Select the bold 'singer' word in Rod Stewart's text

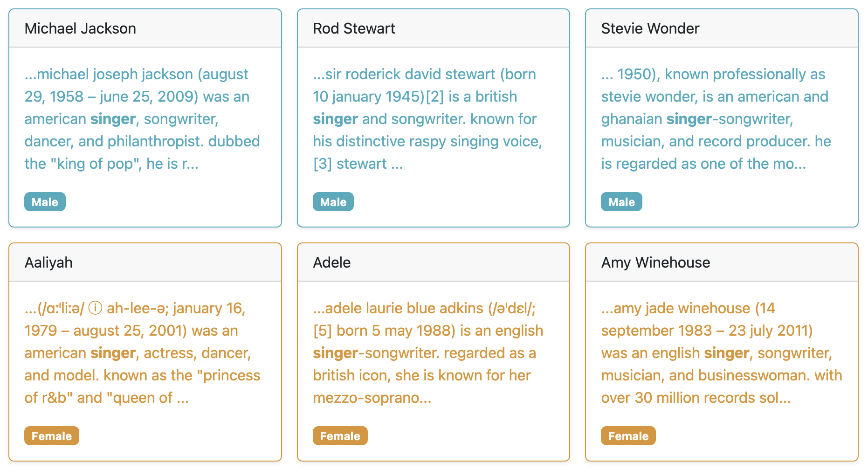(x=335, y=119)
